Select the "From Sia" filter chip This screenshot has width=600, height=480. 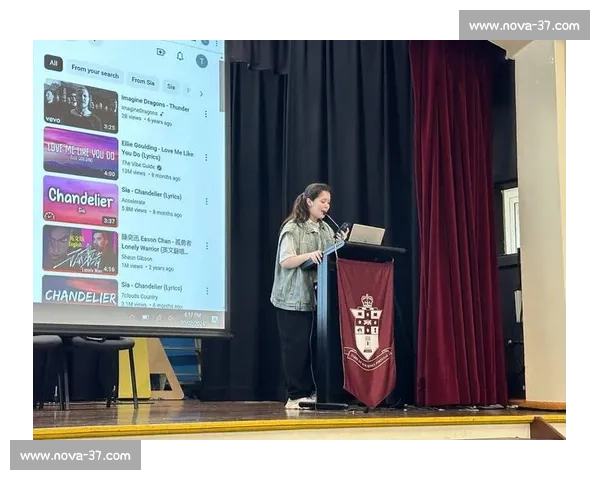pyautogui.click(x=143, y=81)
